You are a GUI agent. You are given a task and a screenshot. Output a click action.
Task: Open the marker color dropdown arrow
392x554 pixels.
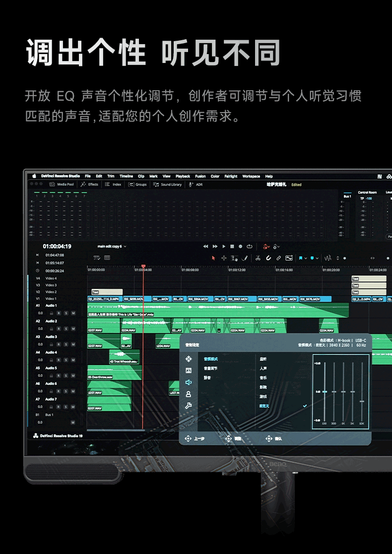click(x=317, y=258)
